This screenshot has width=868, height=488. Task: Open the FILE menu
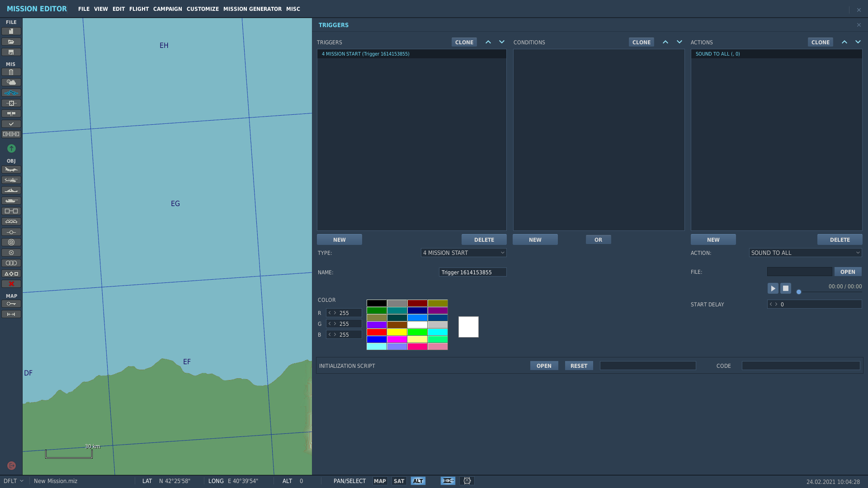click(x=84, y=9)
